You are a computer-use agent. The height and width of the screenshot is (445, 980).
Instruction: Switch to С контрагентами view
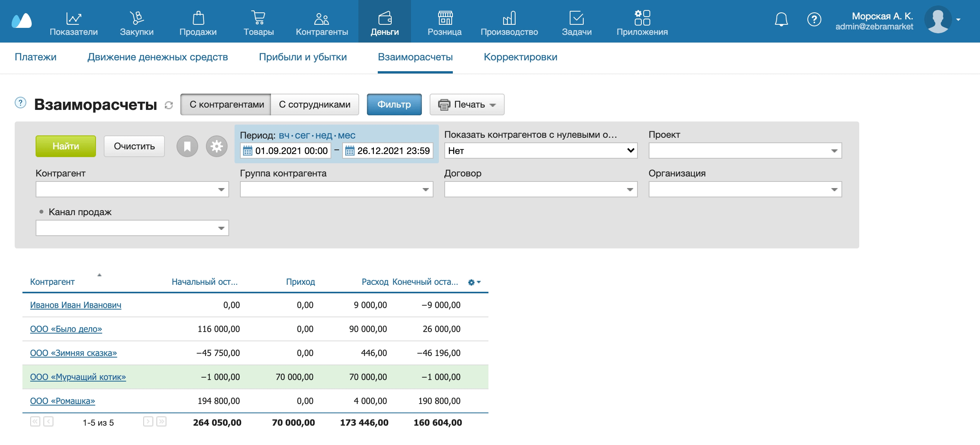(226, 104)
